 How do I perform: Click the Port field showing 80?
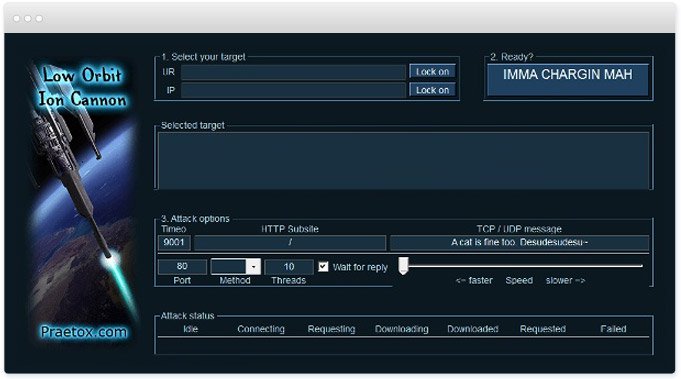point(182,267)
